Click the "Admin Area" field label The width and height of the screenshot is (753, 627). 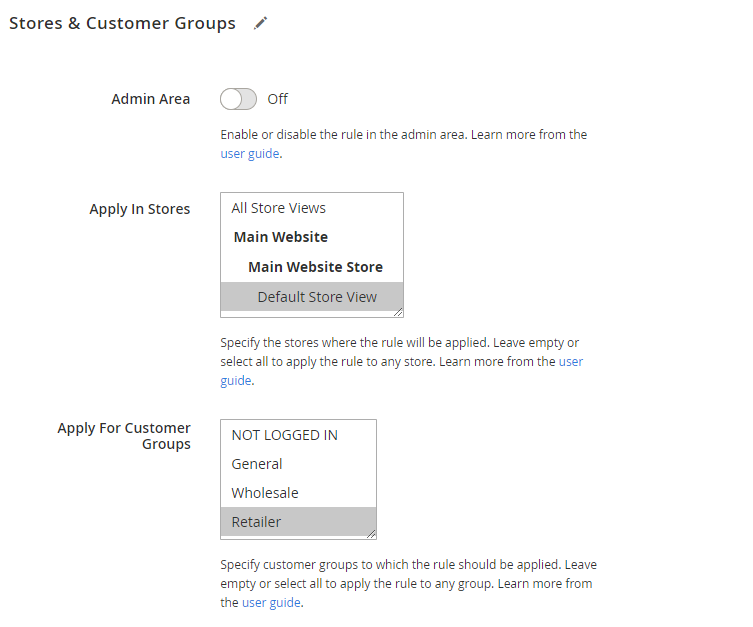click(x=150, y=99)
